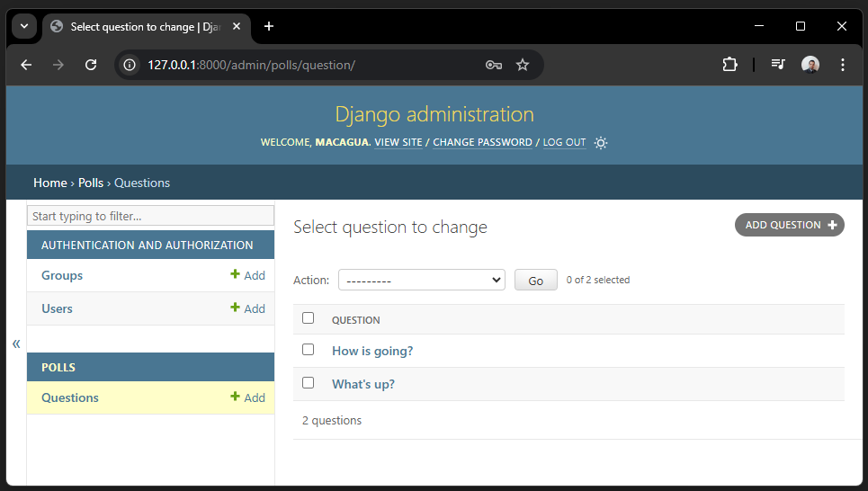Open Groups in the sidebar
The width and height of the screenshot is (868, 491).
tap(62, 275)
